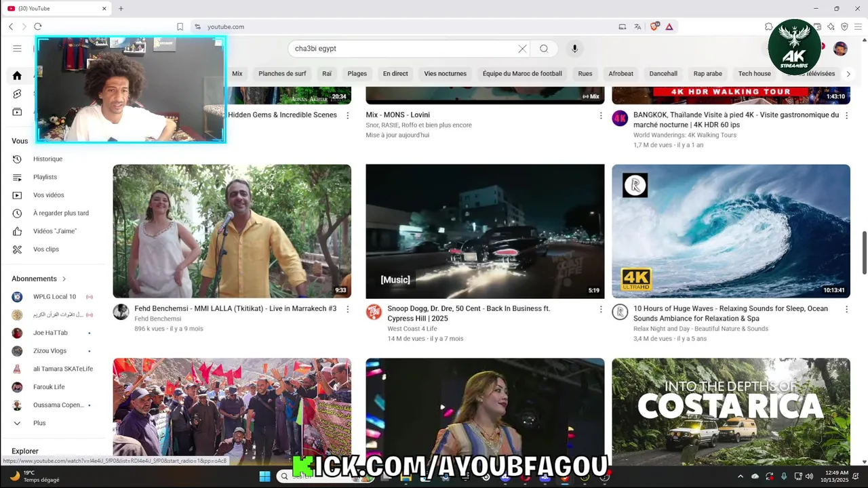Bookmark this page in the address bar
This screenshot has height=488, width=868.
(x=180, y=26)
